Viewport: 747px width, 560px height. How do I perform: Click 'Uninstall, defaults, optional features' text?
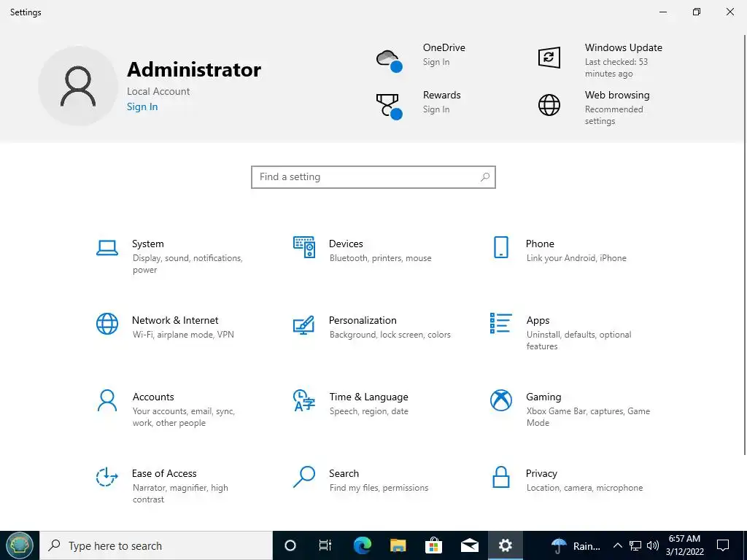(x=578, y=341)
